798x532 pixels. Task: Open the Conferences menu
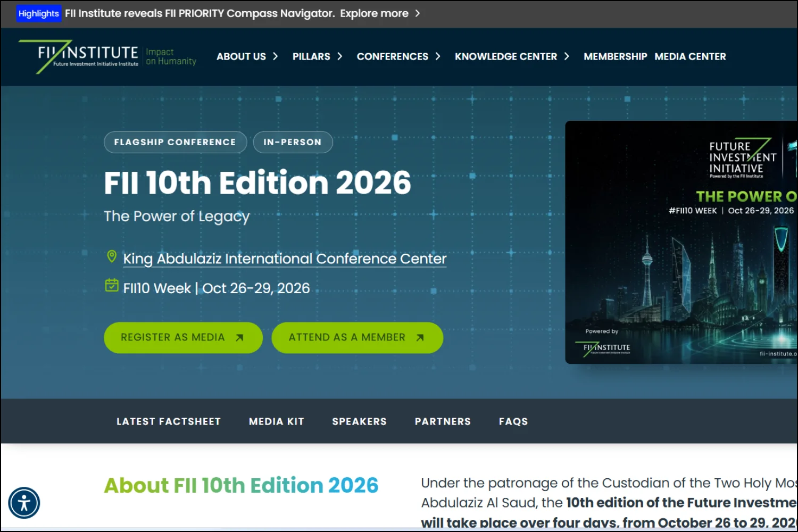tap(393, 56)
